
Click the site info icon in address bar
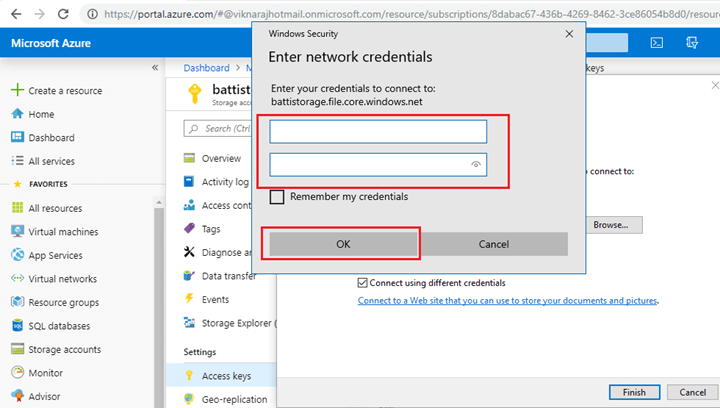point(92,14)
